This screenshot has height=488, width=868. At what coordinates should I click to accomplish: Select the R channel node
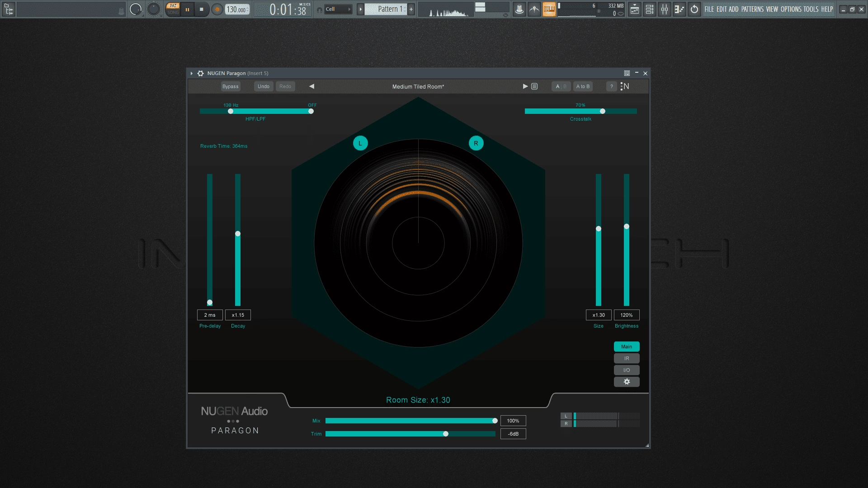coord(476,143)
